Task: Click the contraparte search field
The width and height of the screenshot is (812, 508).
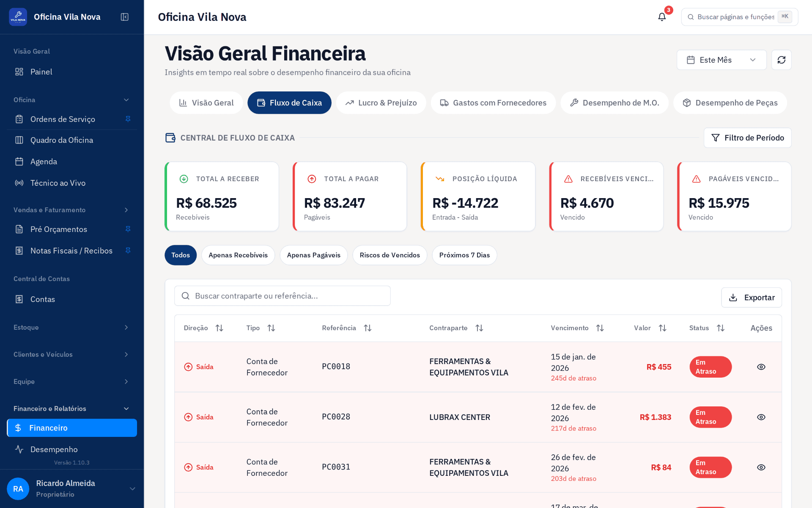Action: tap(282, 296)
